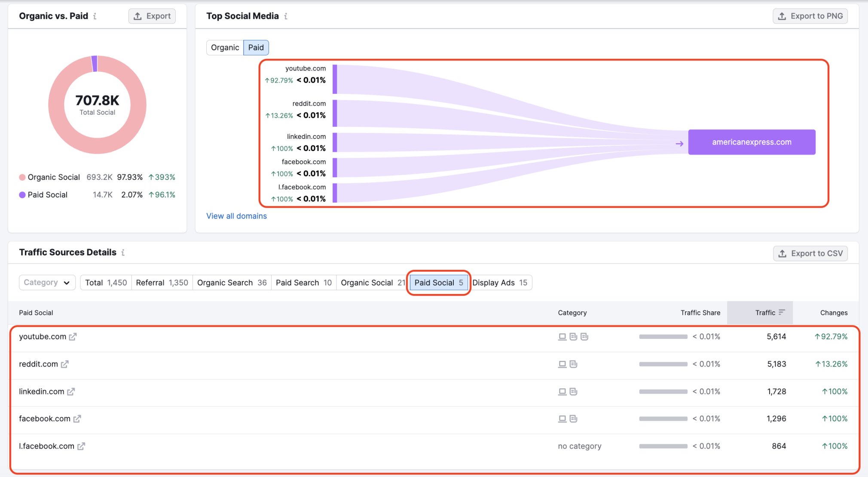Click first category icon in facebook.com row
The image size is (868, 477).
tap(562, 419)
